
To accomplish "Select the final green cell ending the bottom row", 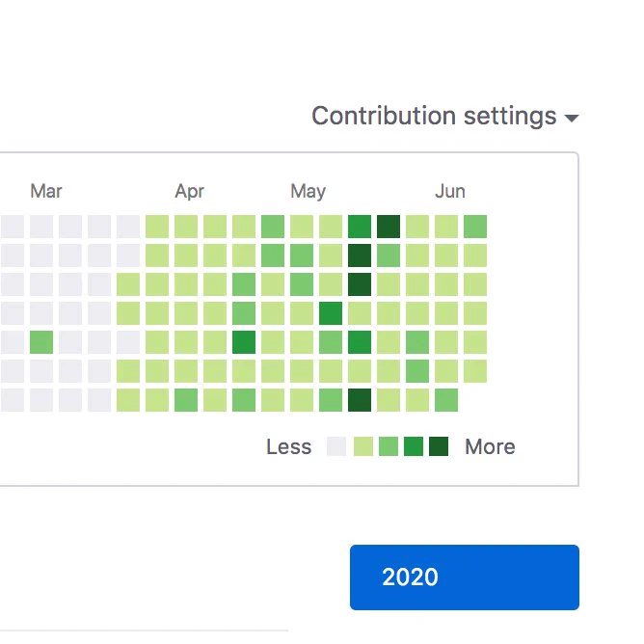I will 446,400.
